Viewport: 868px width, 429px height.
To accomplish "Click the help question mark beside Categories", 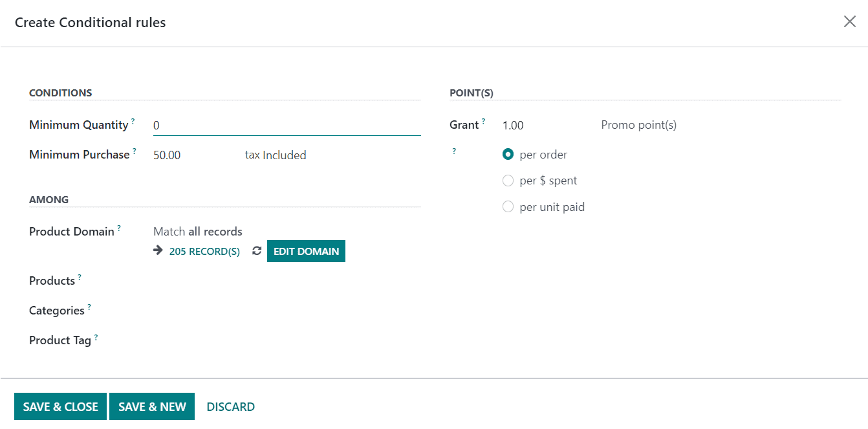I will (x=89, y=307).
